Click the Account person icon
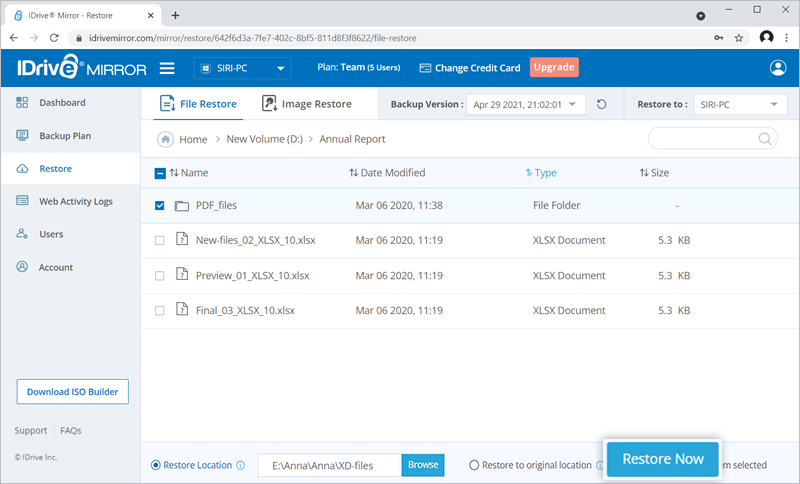This screenshot has width=800, height=484. pos(22,267)
